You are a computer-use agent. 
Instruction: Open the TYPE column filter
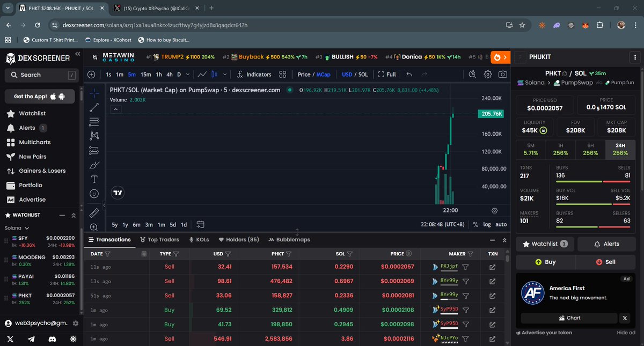tap(176, 254)
